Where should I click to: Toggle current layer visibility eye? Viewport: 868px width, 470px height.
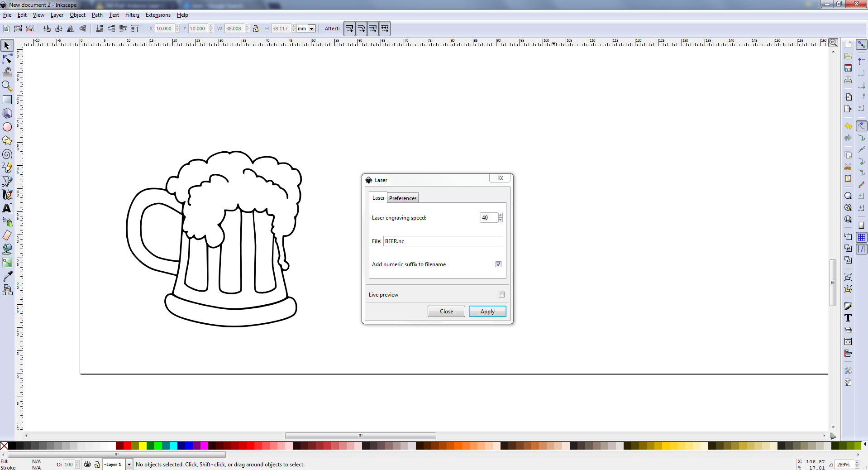(x=87, y=465)
